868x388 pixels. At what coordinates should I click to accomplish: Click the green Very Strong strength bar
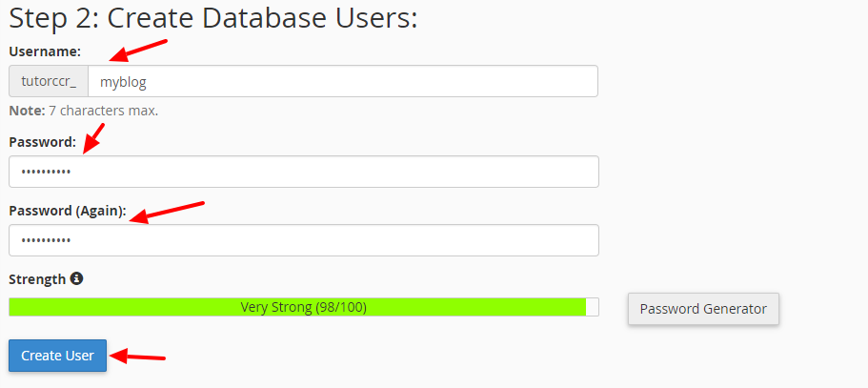pos(297,307)
